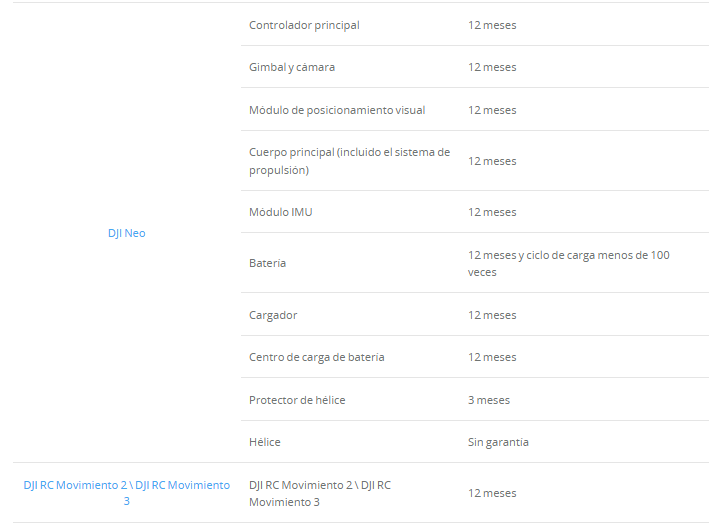This screenshot has width=718, height=524.
Task: Click the Controlador principal part name
Action: [304, 25]
